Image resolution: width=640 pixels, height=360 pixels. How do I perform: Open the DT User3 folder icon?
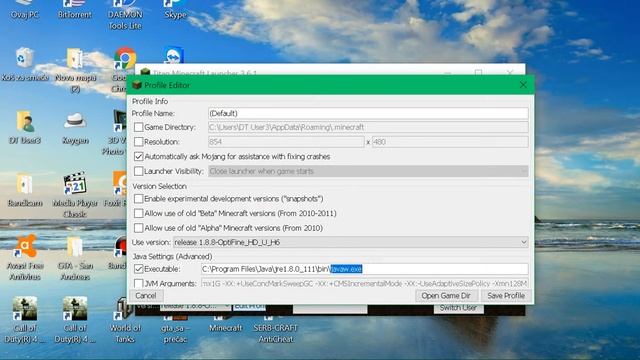tap(24, 127)
